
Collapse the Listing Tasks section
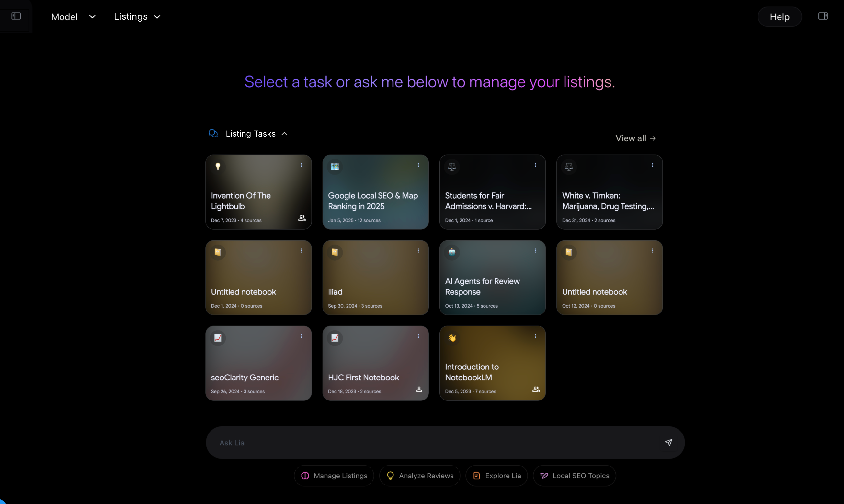coord(284,134)
